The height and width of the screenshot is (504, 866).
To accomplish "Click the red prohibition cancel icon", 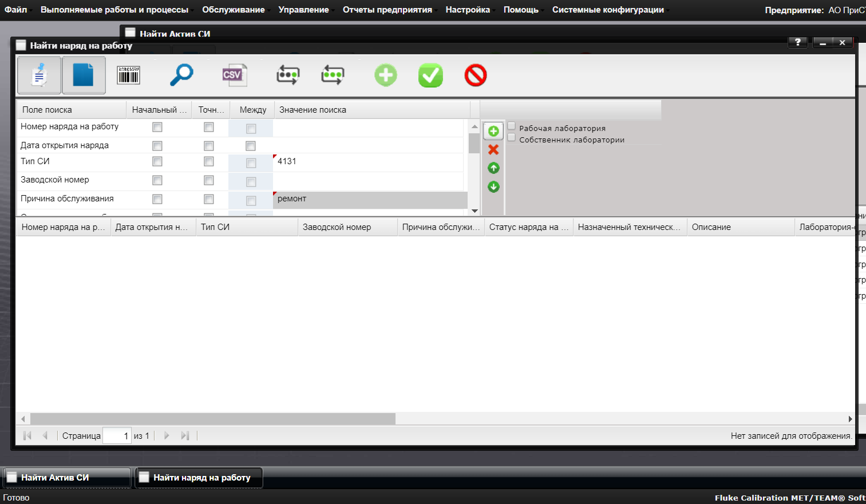I will click(475, 75).
